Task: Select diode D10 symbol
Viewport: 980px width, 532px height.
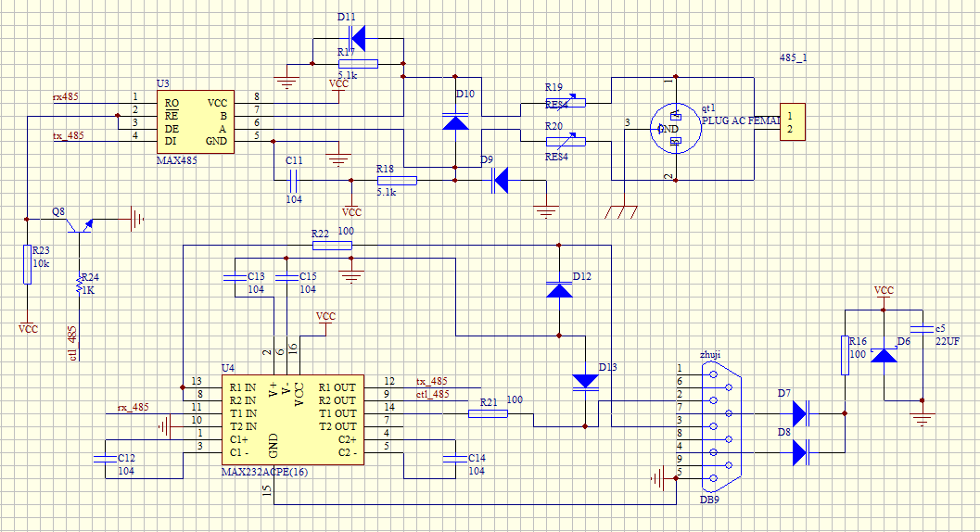Action: (x=455, y=121)
